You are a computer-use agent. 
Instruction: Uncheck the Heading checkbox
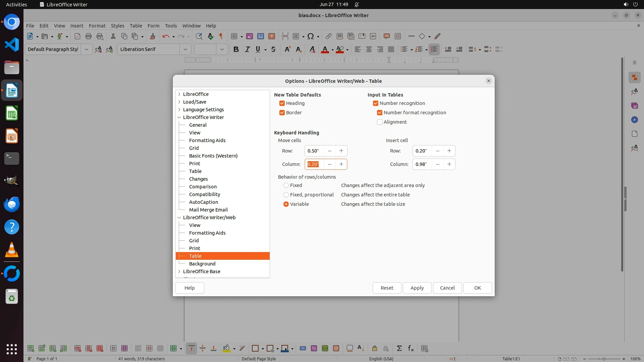282,103
